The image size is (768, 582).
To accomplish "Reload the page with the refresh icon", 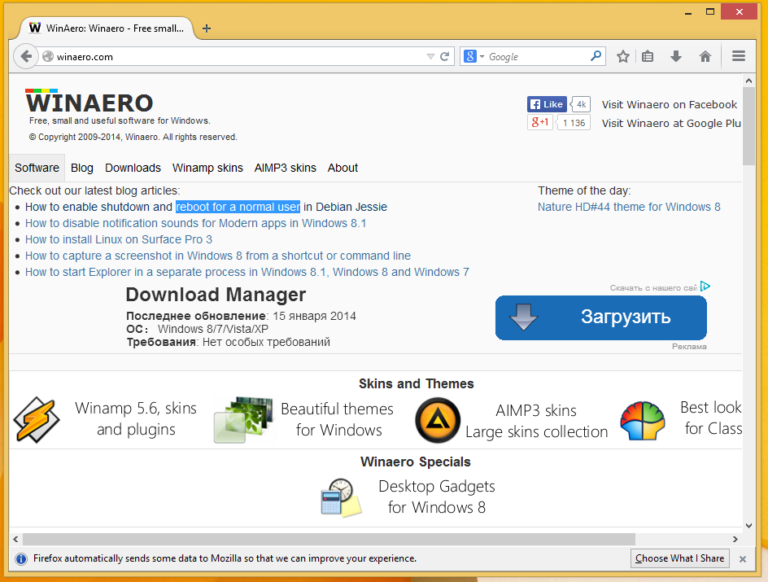I will tap(445, 57).
